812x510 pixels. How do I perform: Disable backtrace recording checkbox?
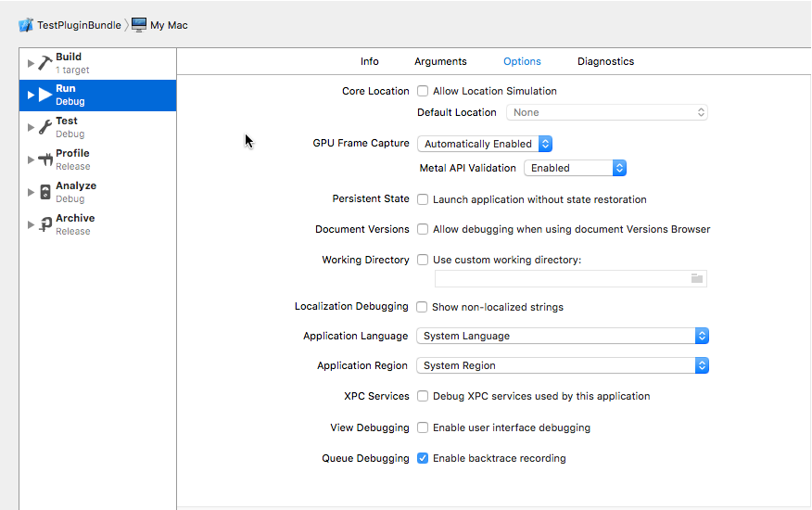click(x=423, y=458)
